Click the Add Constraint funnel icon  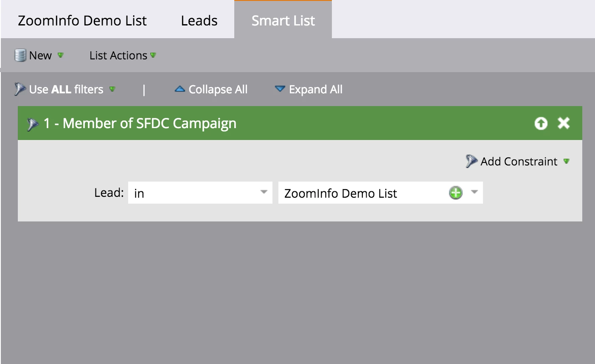point(472,161)
